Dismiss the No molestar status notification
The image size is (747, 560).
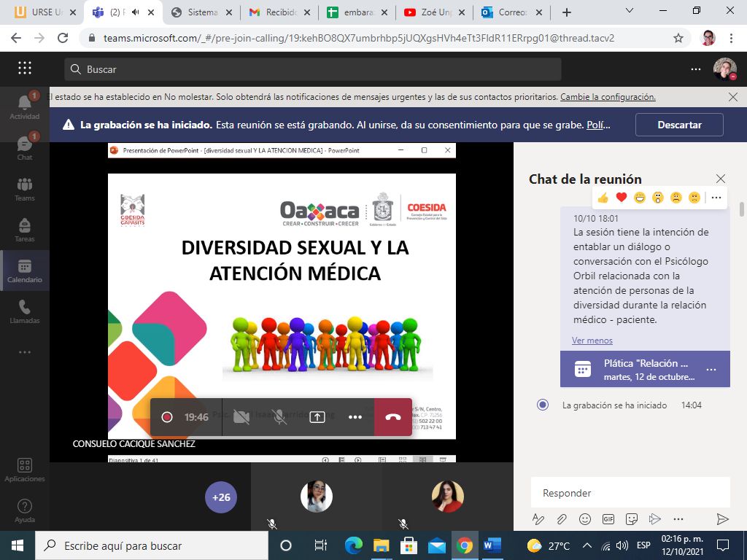click(733, 96)
